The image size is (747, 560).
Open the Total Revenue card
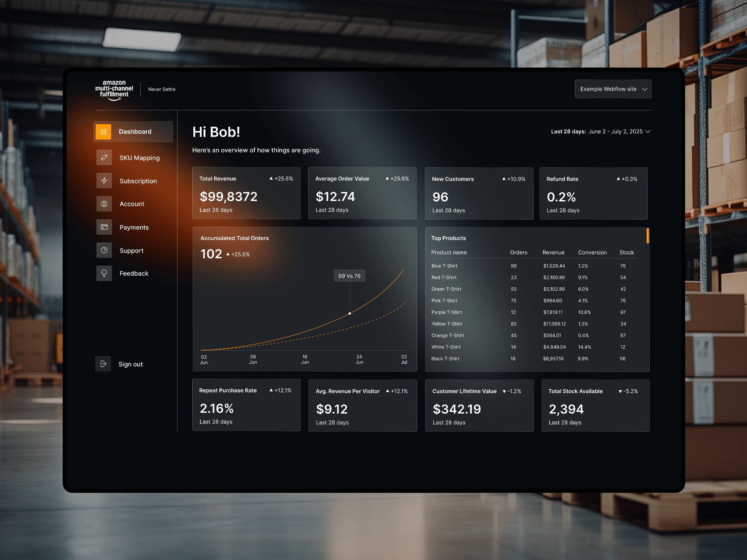[x=246, y=193]
